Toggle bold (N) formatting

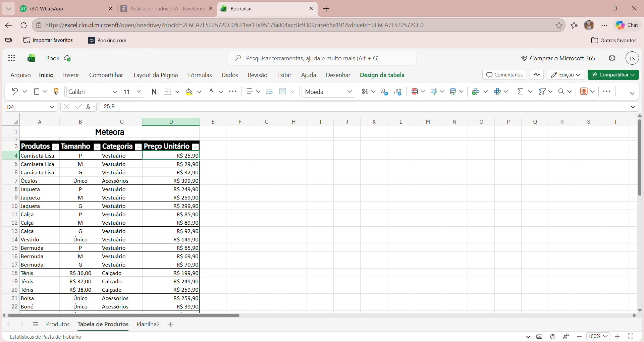tap(154, 92)
